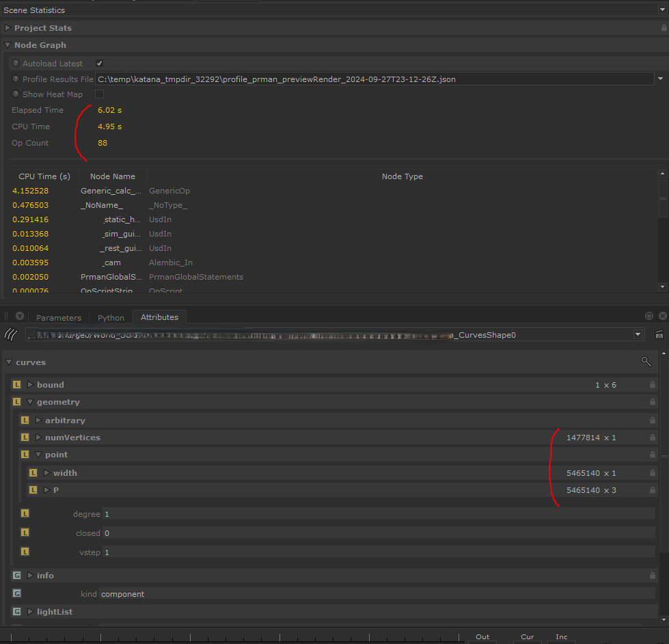This screenshot has width=669, height=644.
Task: Click the search magnifier icon in Attributes
Action: coord(646,362)
